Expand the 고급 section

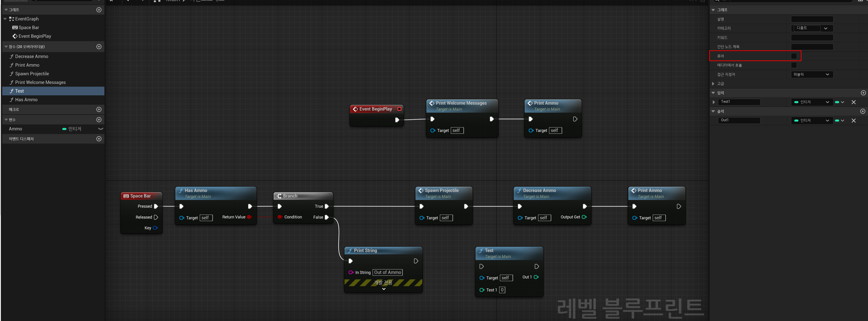[x=713, y=84]
